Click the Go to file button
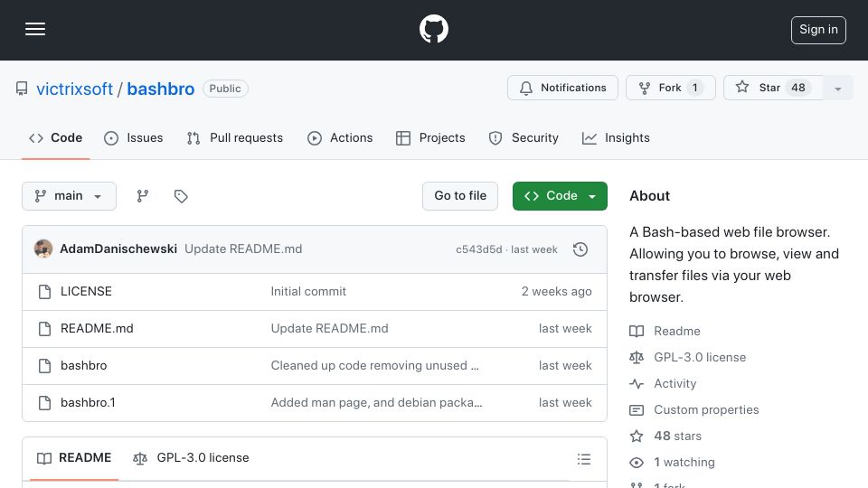This screenshot has width=868, height=488. tap(460, 196)
